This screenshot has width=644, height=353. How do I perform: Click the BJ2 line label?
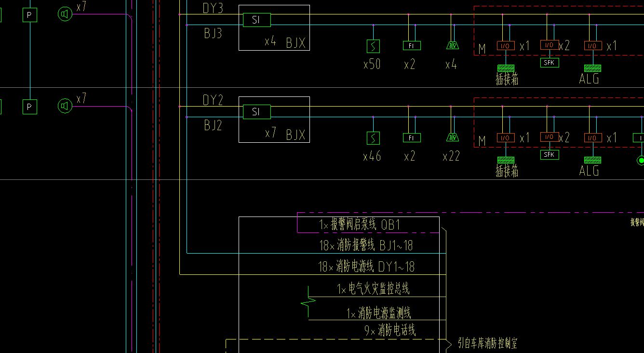[x=213, y=125]
